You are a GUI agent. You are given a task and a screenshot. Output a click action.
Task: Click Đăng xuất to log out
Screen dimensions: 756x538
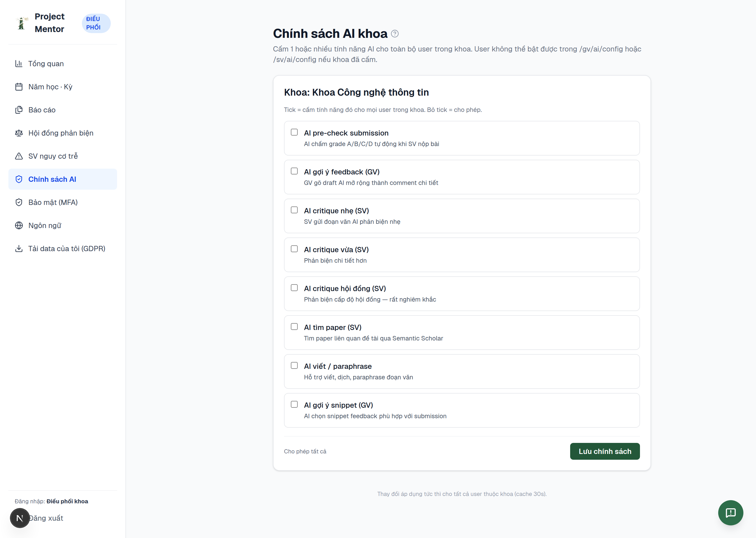tap(46, 518)
